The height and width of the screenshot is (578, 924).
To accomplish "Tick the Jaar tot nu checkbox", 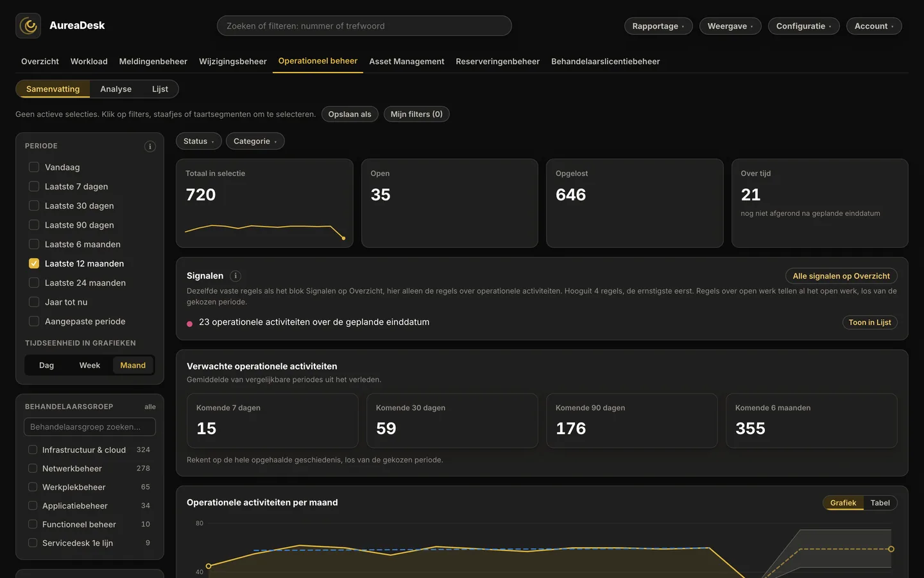I will click(x=34, y=302).
